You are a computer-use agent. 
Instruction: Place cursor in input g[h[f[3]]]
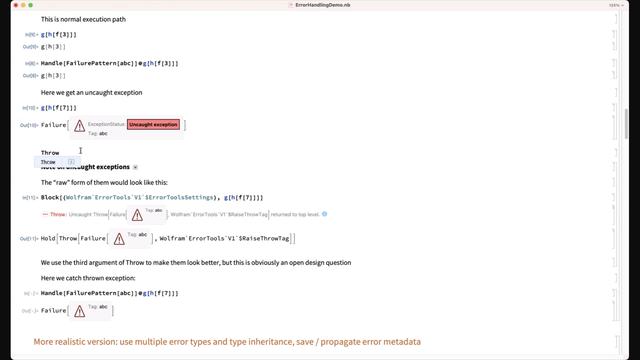pos(59,35)
